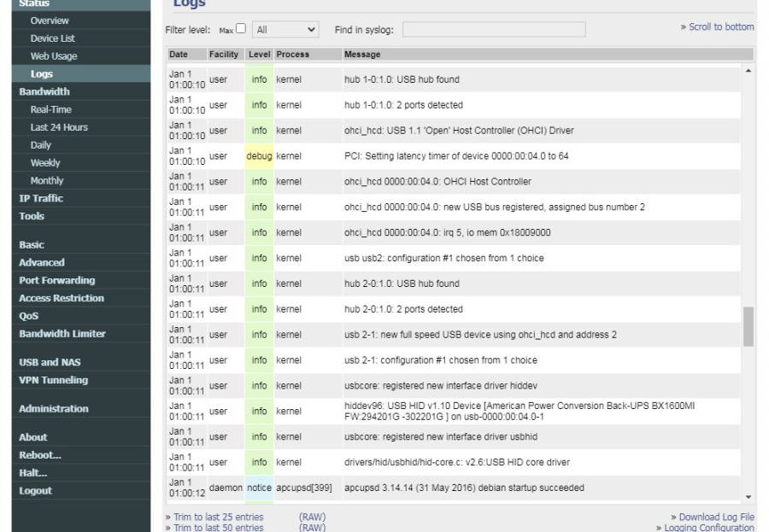Select the notice level cell
This screenshot has width=769, height=532.
259,488
